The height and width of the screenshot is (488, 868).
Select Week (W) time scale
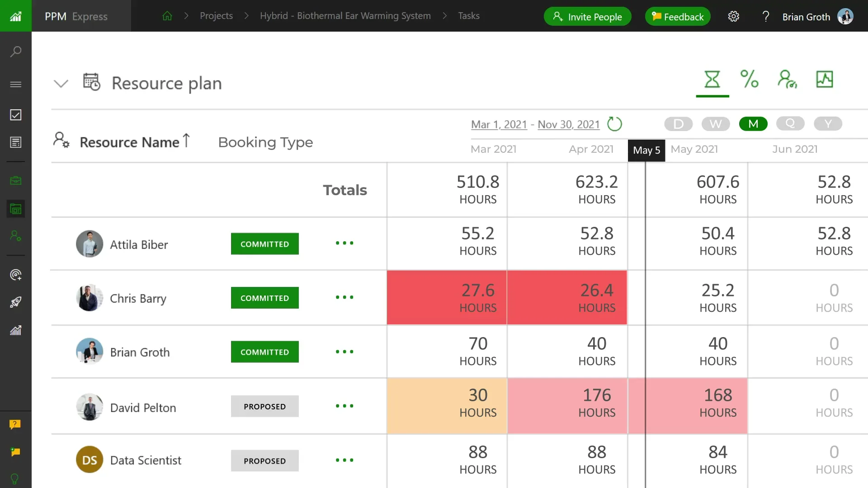point(716,124)
